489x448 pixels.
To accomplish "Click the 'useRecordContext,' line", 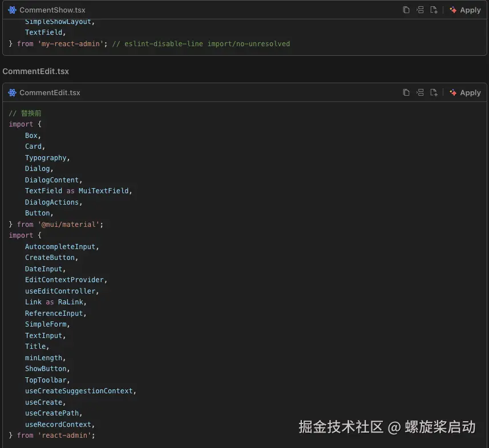I will coord(59,424).
